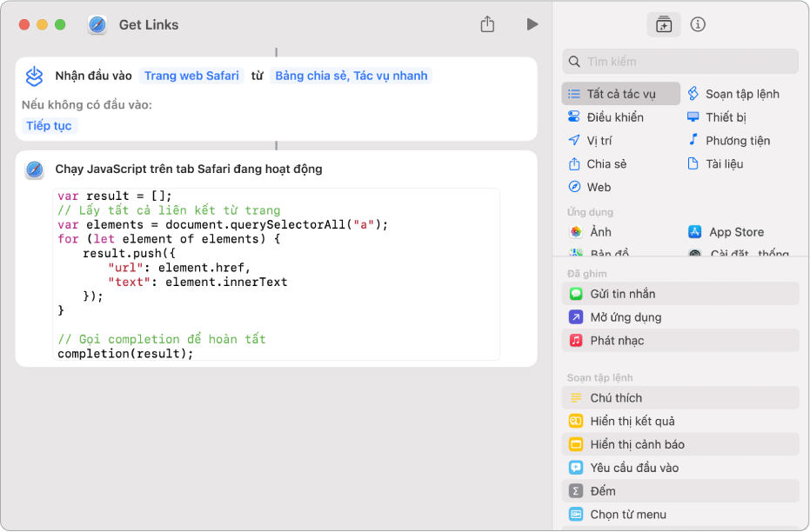Image resolution: width=810 pixels, height=532 pixels.
Task: Add the Phát nhạc action
Action: click(x=680, y=341)
